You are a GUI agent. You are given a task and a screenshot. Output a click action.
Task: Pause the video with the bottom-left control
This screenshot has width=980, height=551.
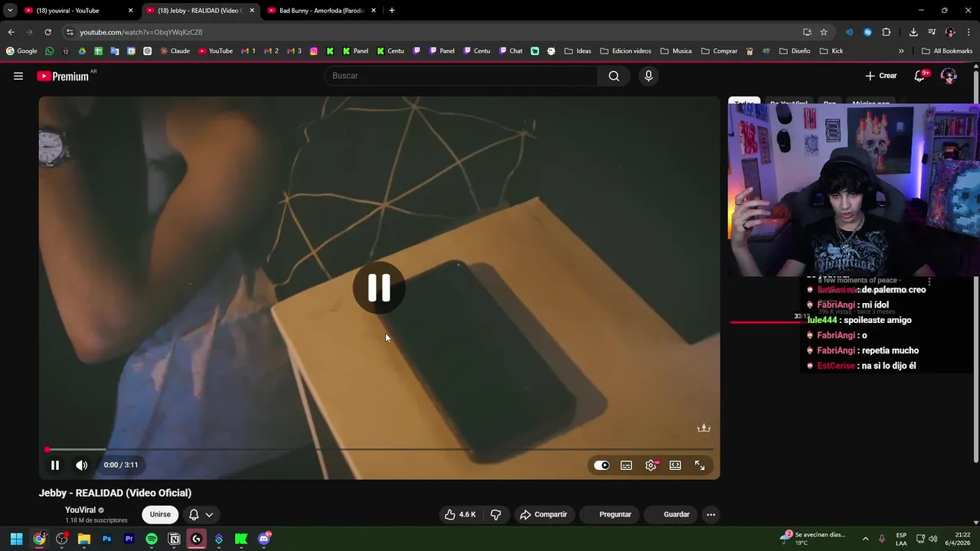point(55,465)
